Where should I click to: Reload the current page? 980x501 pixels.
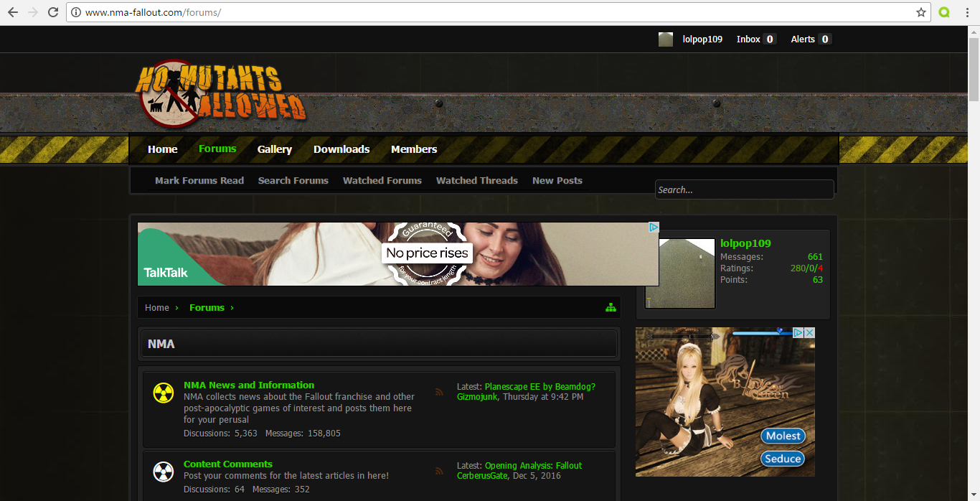[x=53, y=12]
